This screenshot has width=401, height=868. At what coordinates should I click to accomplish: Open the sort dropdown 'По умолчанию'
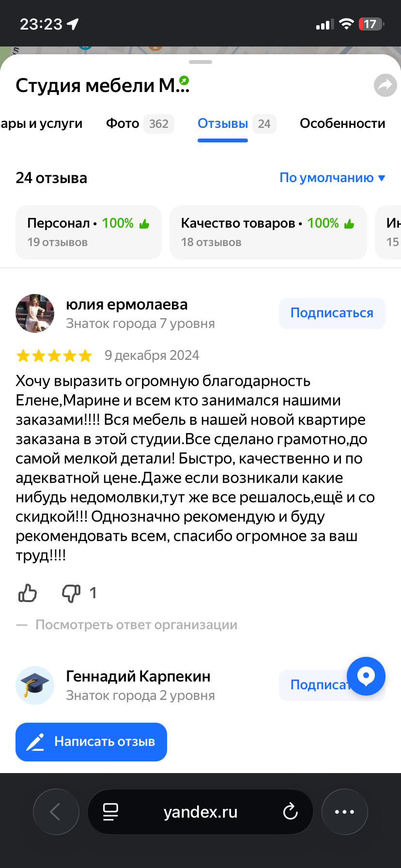[332, 178]
